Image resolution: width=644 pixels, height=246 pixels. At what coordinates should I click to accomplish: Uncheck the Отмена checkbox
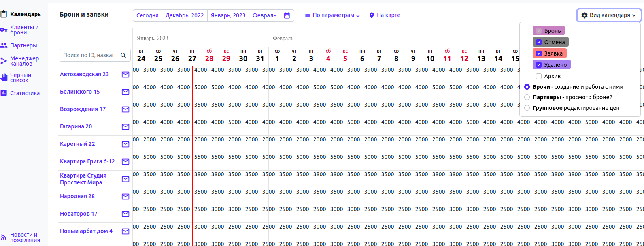coord(539,42)
